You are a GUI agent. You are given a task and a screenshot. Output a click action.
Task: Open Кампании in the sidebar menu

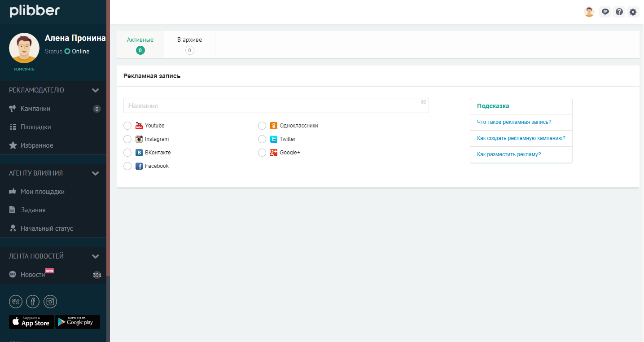pos(35,109)
